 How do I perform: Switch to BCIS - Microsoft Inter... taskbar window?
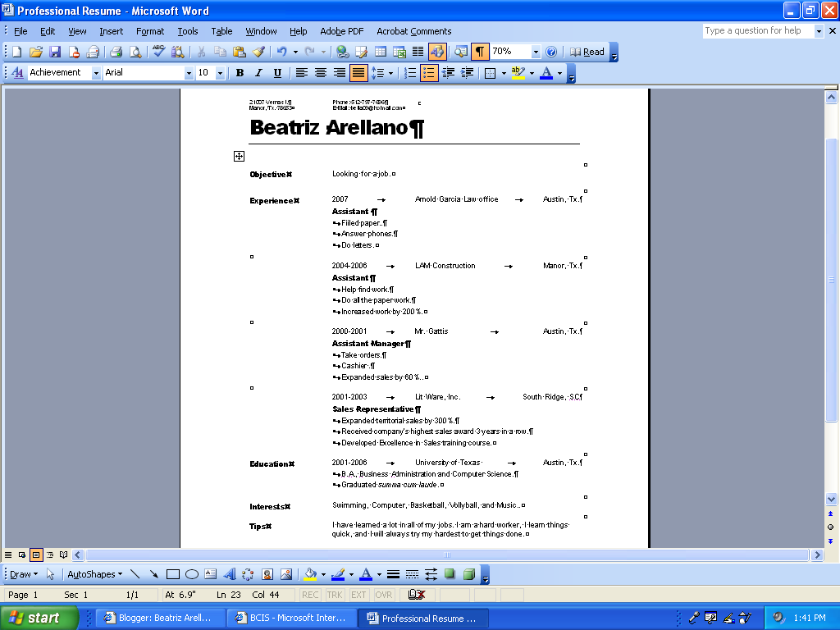click(x=291, y=618)
